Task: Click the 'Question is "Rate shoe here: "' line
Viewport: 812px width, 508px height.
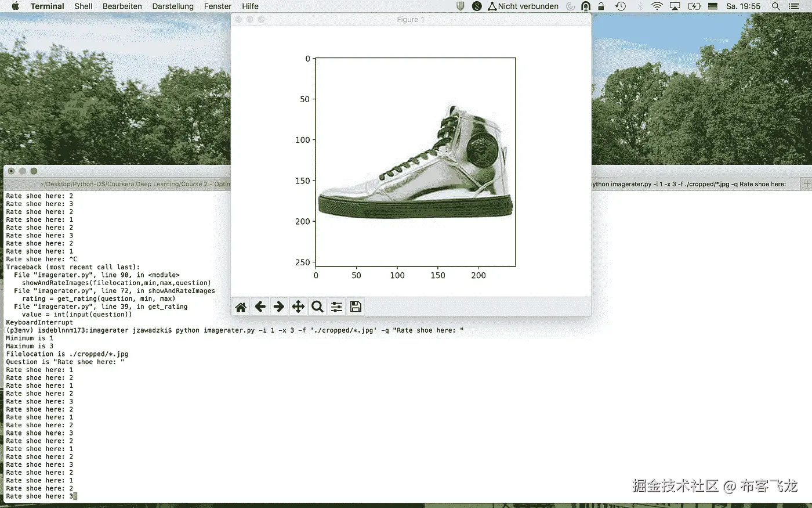Action: (65, 362)
